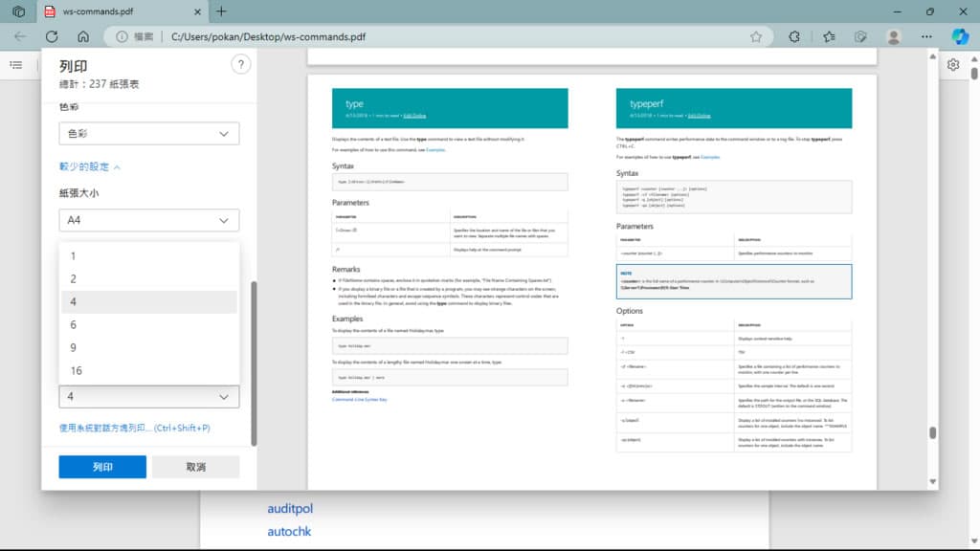The width and height of the screenshot is (980, 551).
Task: Choose 16 in the pages per sheet list
Action: [148, 371]
